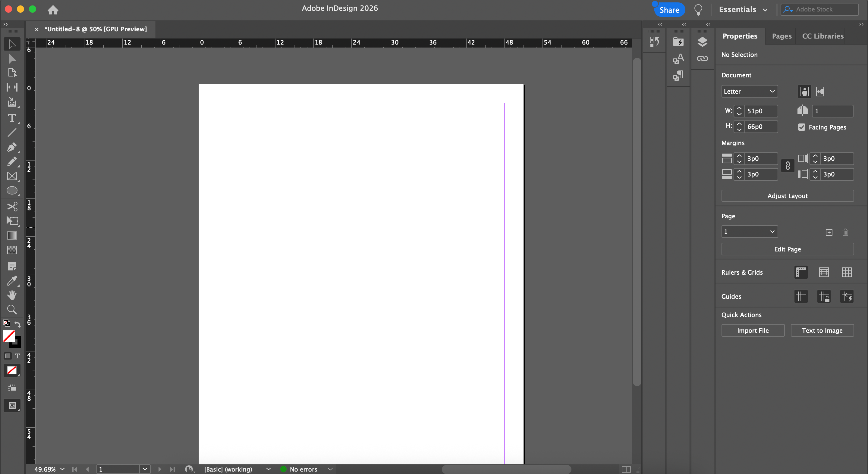The width and height of the screenshot is (868, 474).
Task: Open the Layers panel icon
Action: click(702, 42)
